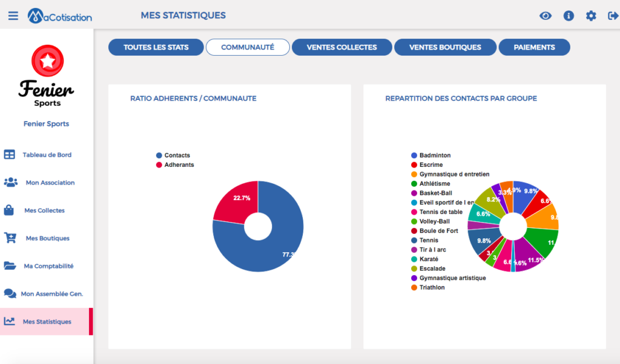
Task: Click the Ventes Boutiques button
Action: coord(445,47)
